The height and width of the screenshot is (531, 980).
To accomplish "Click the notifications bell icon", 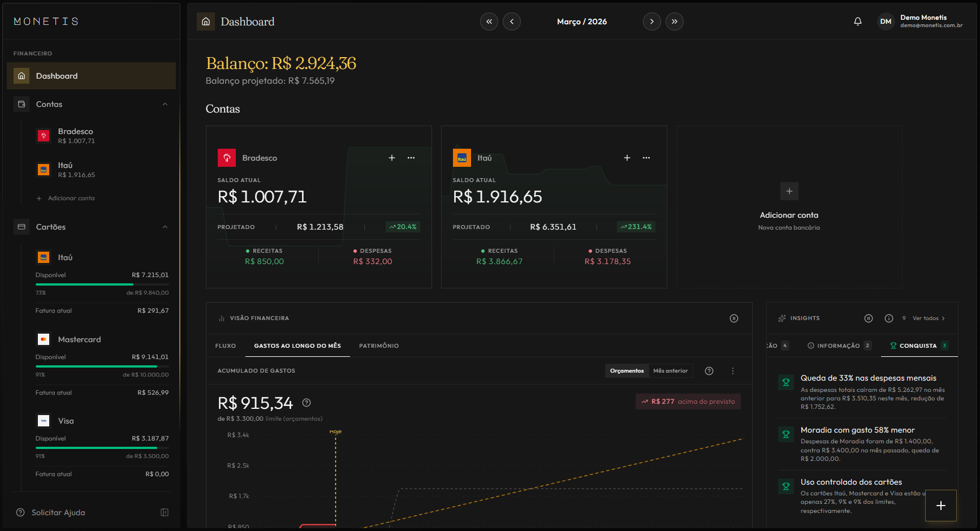I will (x=857, y=21).
